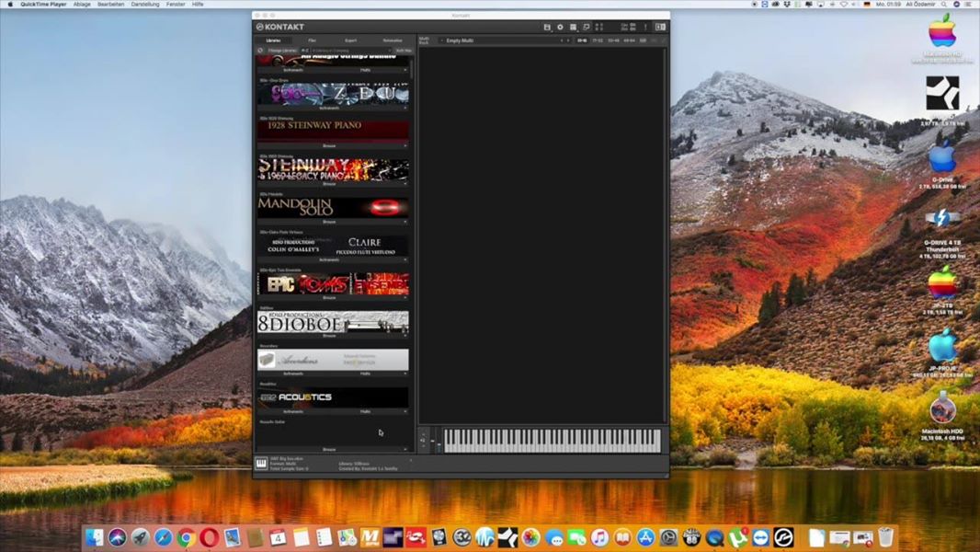This screenshot has width=980, height=552.
Task: Toggle A-Z library sorting
Action: point(305,51)
